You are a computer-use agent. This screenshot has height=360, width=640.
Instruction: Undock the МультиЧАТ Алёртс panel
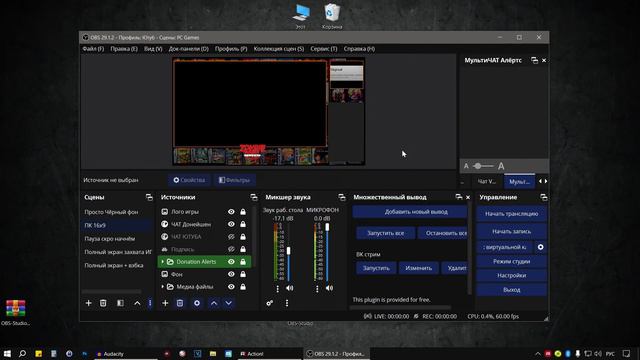tap(534, 60)
